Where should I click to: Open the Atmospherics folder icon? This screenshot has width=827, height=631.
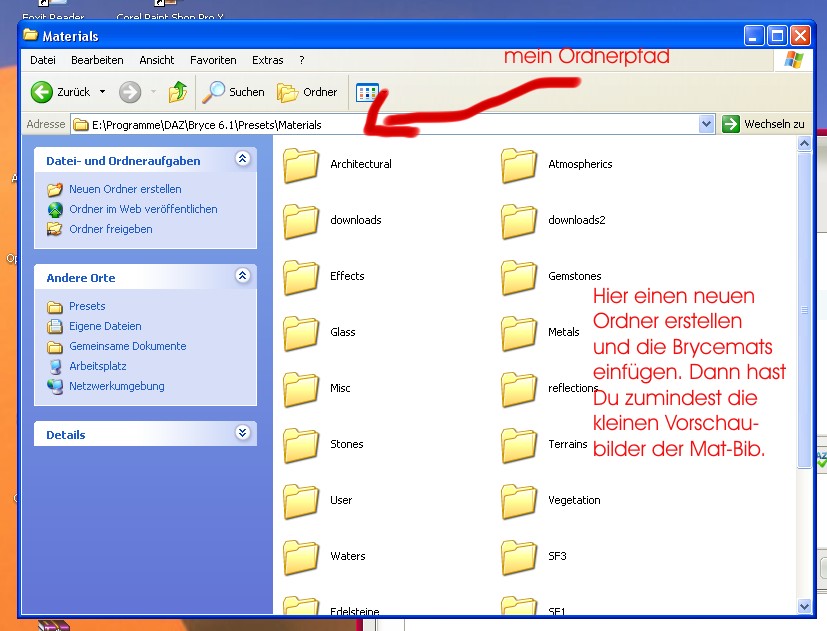coord(519,165)
